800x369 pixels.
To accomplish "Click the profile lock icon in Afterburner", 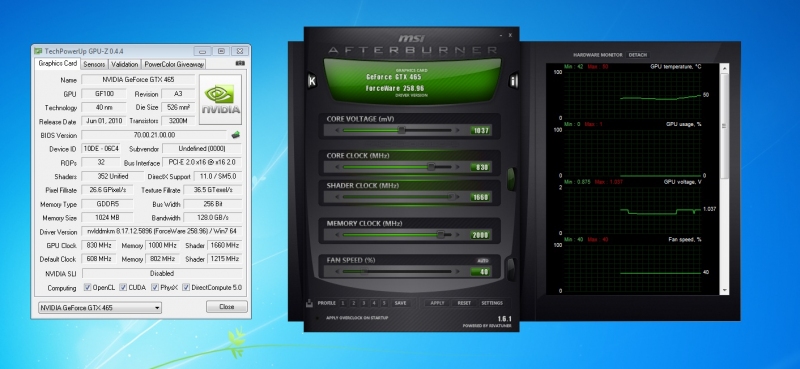I will point(310,303).
